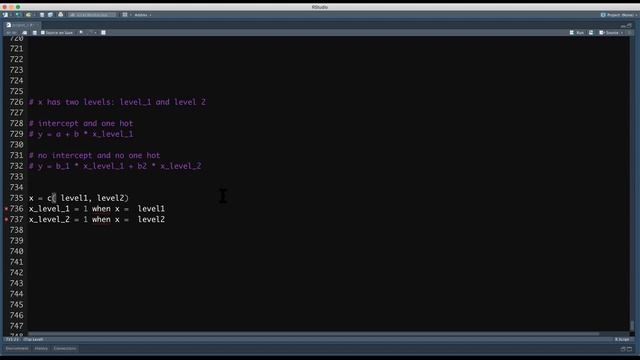Click the bottom pane maximize icon
This screenshot has width=640, height=360.
629,349
